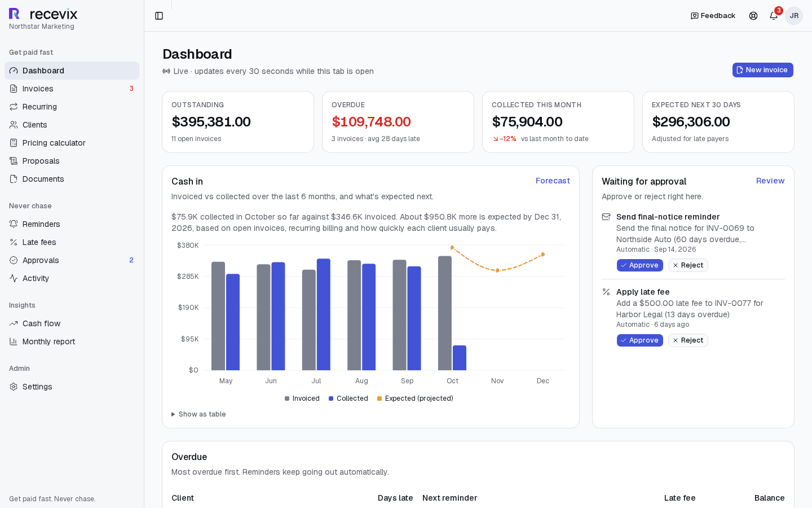Click the Late fee column header
812x508 pixels.
(679, 498)
